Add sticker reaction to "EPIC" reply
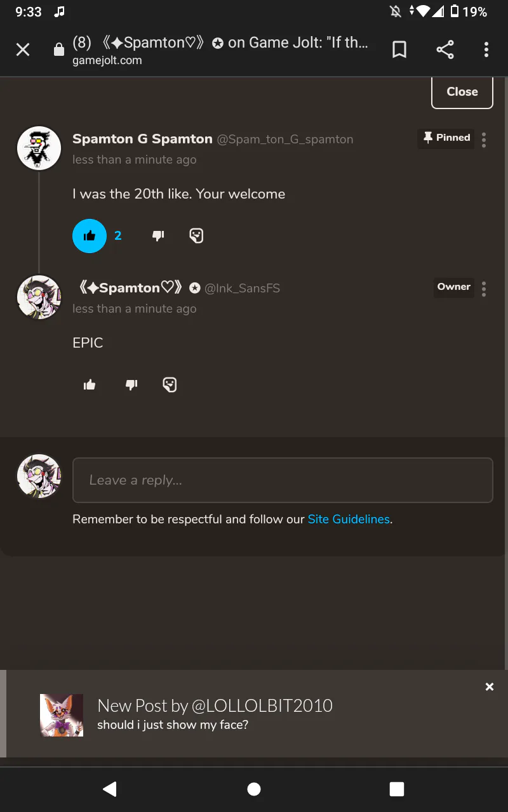 (170, 384)
